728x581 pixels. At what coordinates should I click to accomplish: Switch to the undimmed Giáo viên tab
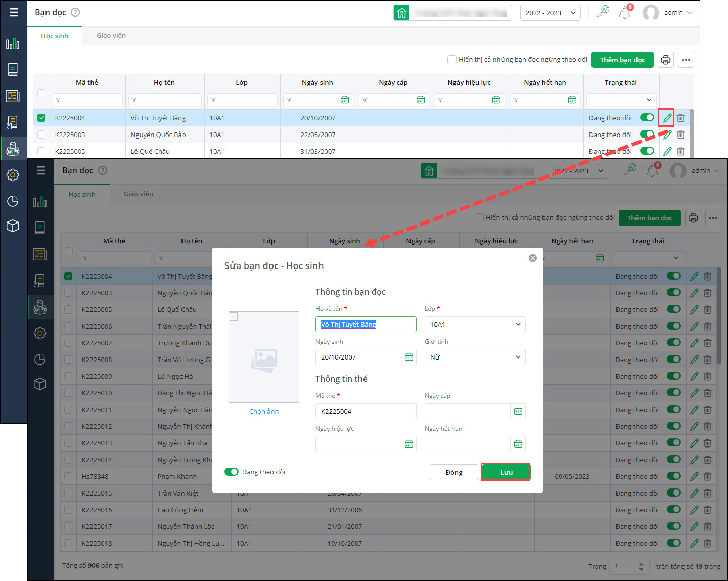(111, 35)
